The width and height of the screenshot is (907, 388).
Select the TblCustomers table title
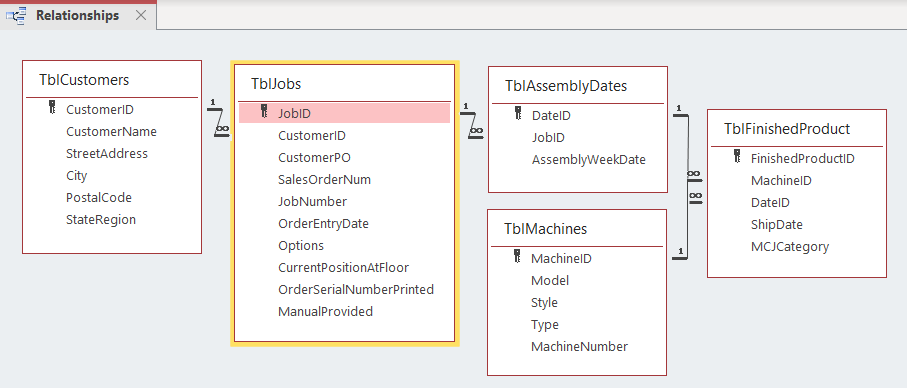pyautogui.click(x=84, y=80)
